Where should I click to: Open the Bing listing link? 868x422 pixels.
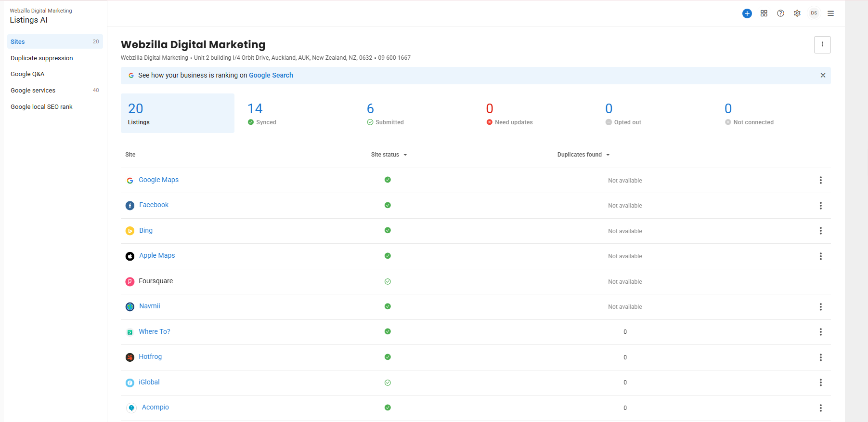click(x=146, y=230)
